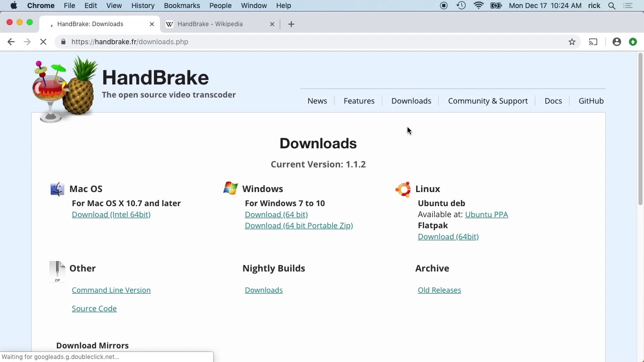Open the Apple menu
Screen dimensions: 644x362
pos(14,6)
